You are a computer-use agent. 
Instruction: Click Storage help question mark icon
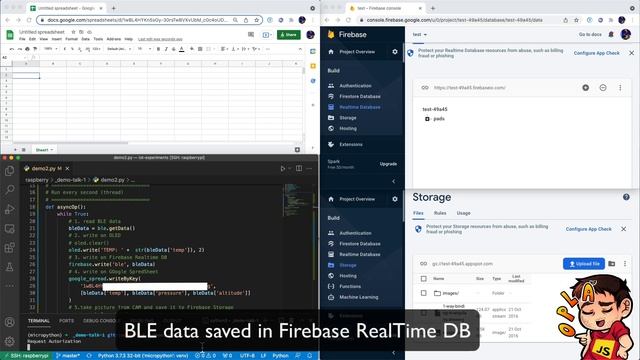(626, 197)
